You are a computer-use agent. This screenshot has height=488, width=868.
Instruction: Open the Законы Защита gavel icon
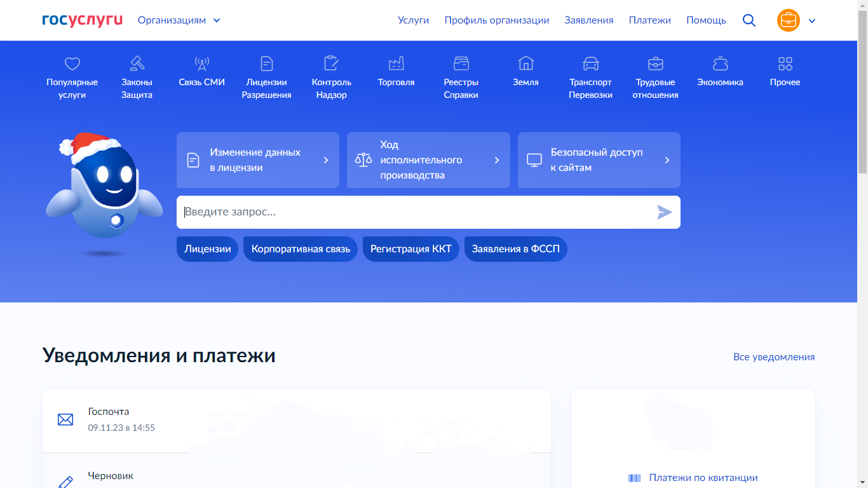point(137,64)
